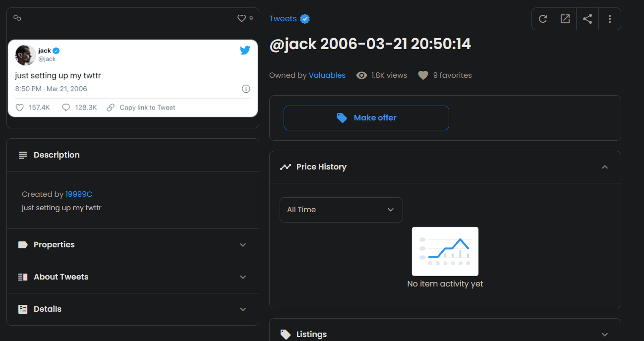Open item in new window icon
Viewport: 644px width, 341px height.
click(565, 19)
